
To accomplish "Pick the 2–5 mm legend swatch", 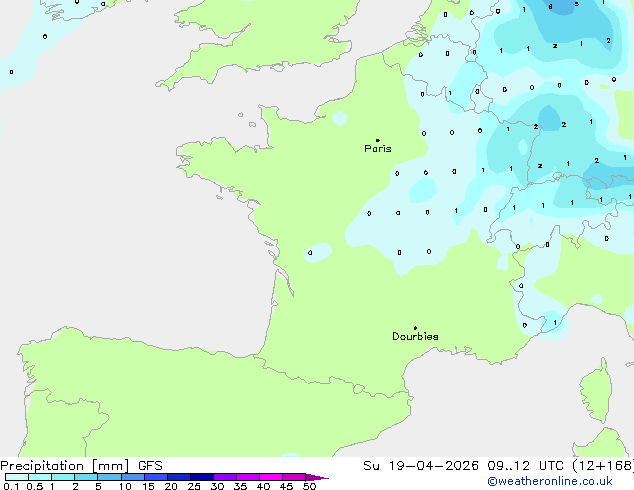I will point(86,477).
